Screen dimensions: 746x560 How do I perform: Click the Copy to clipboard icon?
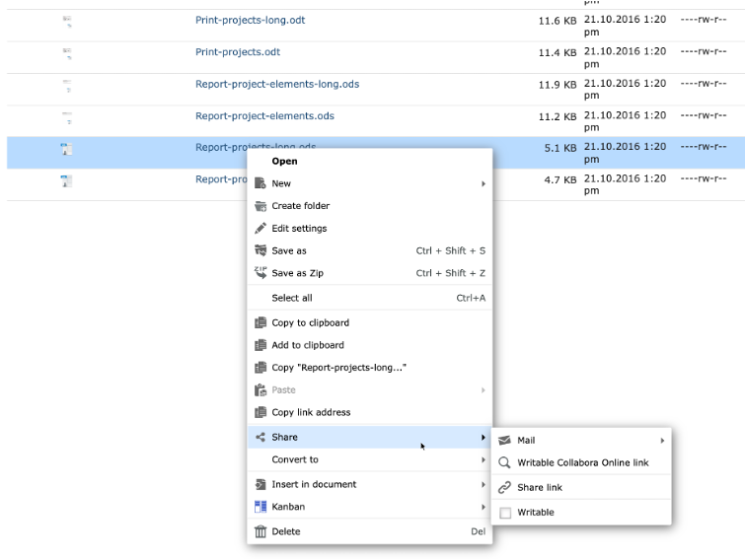coord(261,322)
